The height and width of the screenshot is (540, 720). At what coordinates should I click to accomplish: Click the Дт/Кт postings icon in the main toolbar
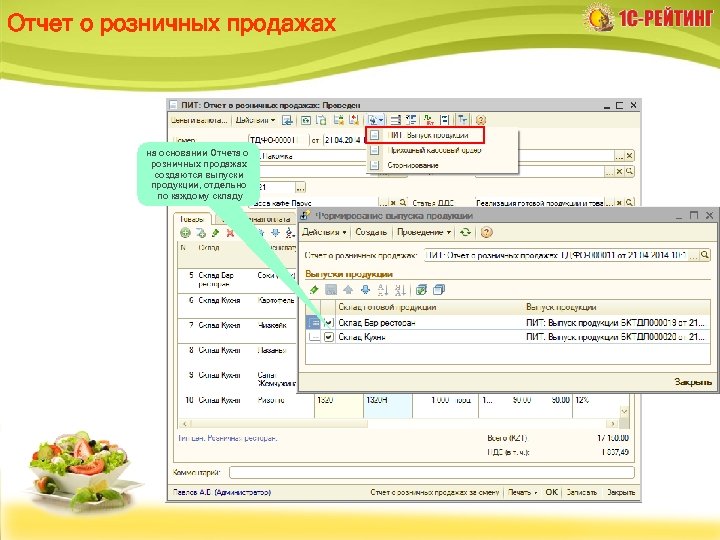point(429,120)
